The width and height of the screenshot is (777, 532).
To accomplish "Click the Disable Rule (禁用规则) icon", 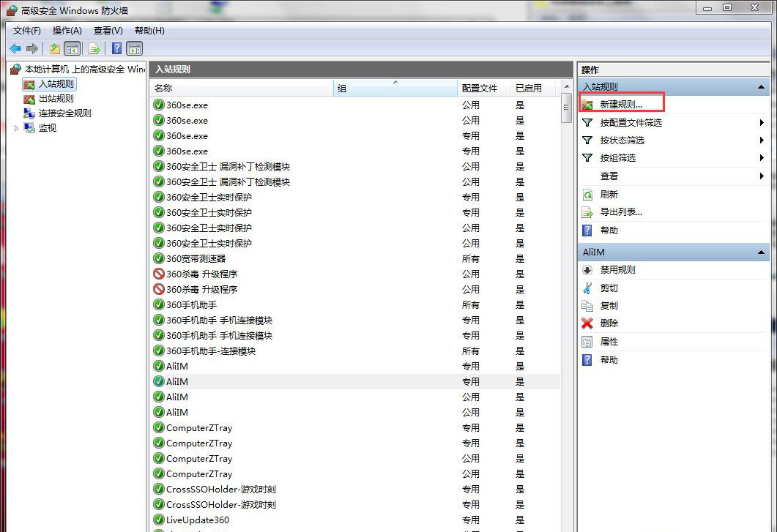I will (x=587, y=270).
